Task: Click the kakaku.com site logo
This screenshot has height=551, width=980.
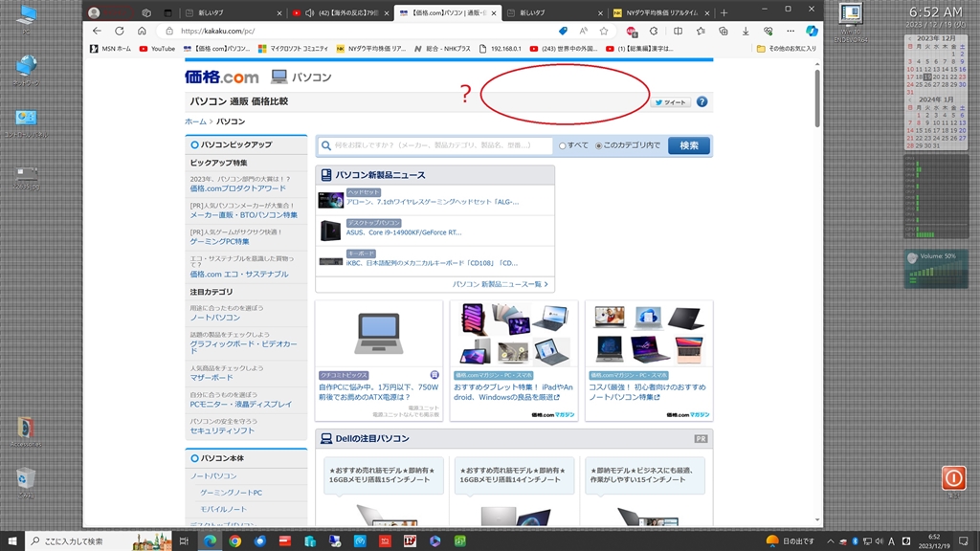Action: (x=221, y=77)
